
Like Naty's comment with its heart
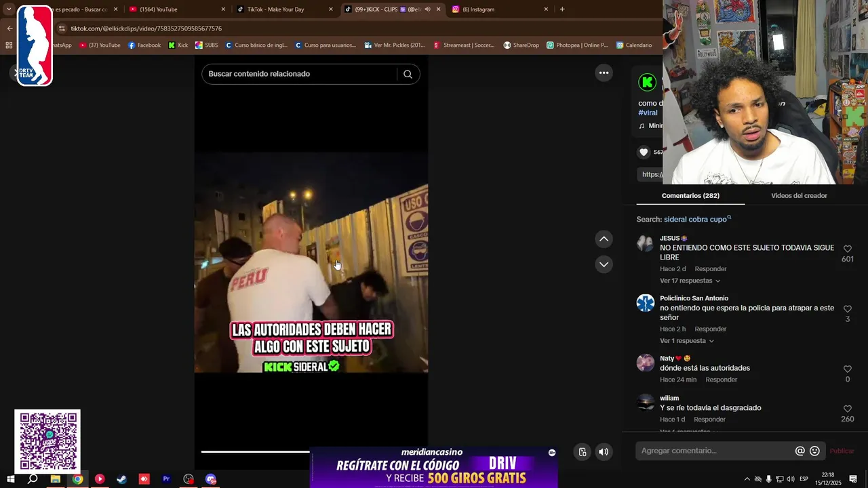847,369
